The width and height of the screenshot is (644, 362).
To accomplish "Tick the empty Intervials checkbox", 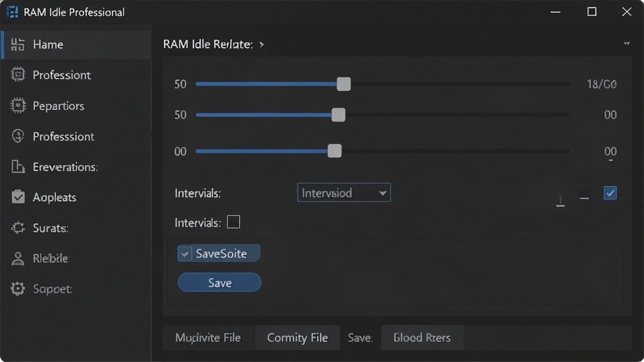I will pyautogui.click(x=233, y=222).
